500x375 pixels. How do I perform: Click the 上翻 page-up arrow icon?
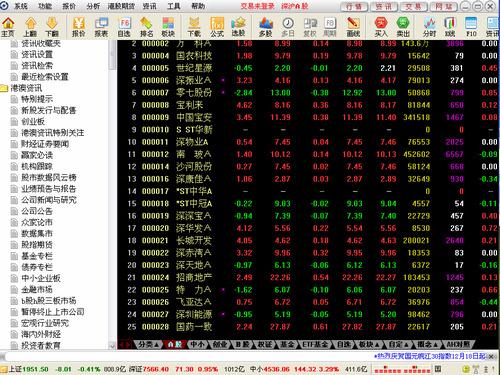click(x=31, y=27)
